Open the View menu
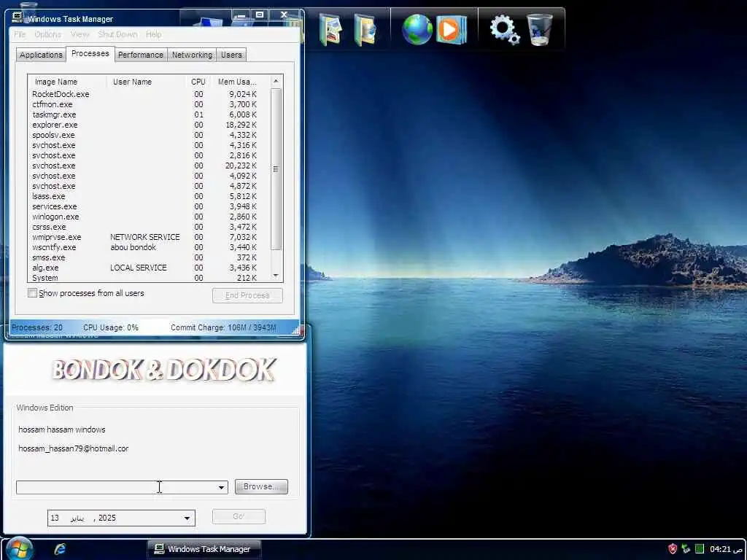 coord(80,34)
